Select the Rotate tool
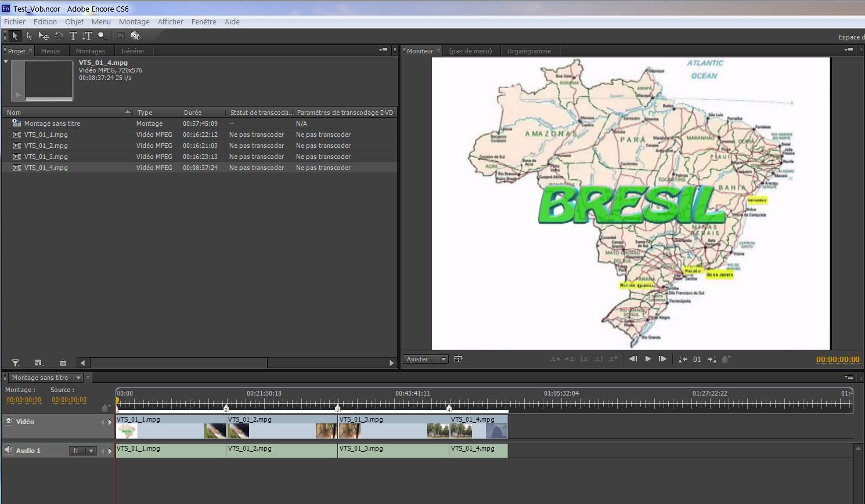 59,36
